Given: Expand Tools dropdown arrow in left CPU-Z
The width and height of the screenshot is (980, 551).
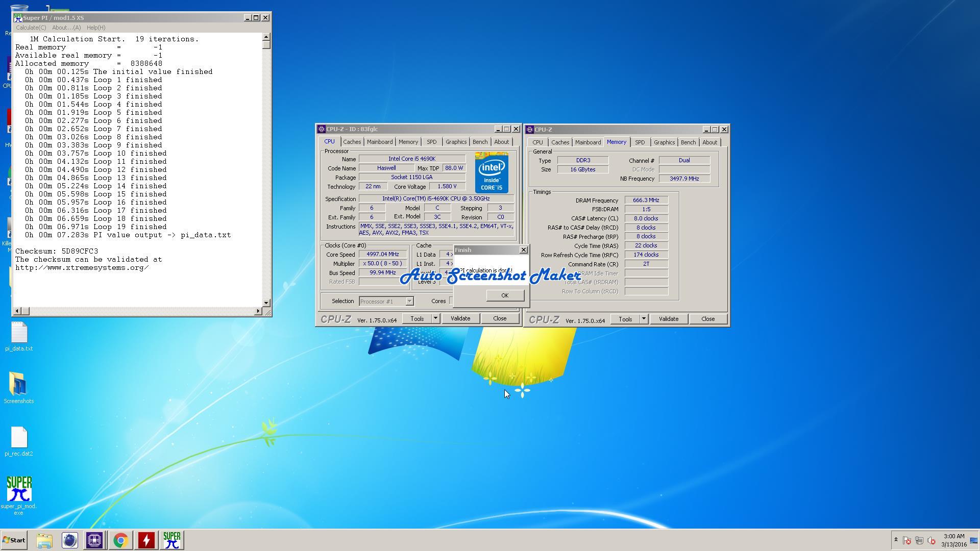Looking at the screenshot, I should [x=435, y=318].
